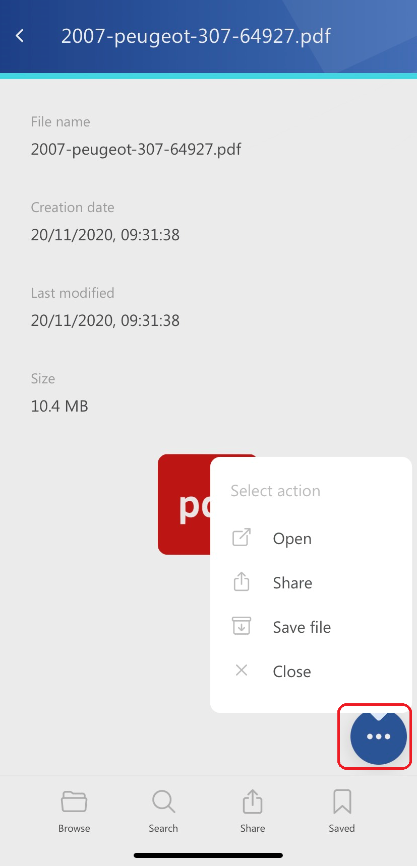Choose the Open entry in the action menu
This screenshot has width=417, height=868.
292,539
